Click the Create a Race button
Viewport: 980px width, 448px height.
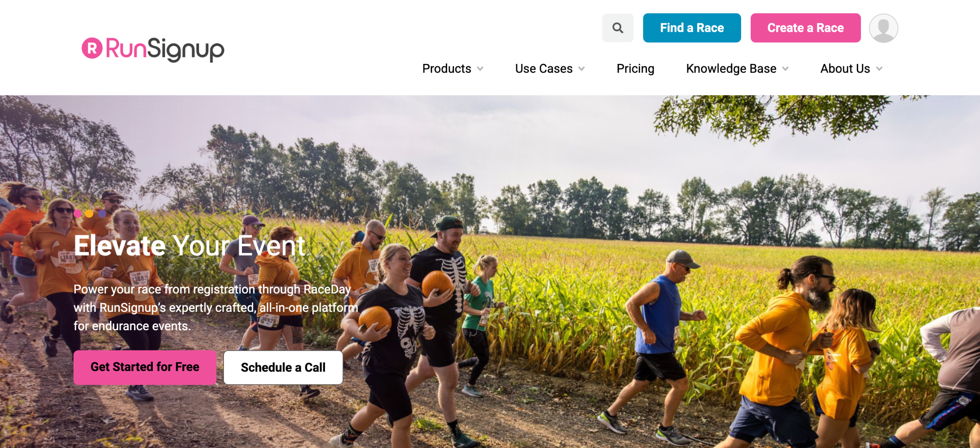click(x=805, y=28)
